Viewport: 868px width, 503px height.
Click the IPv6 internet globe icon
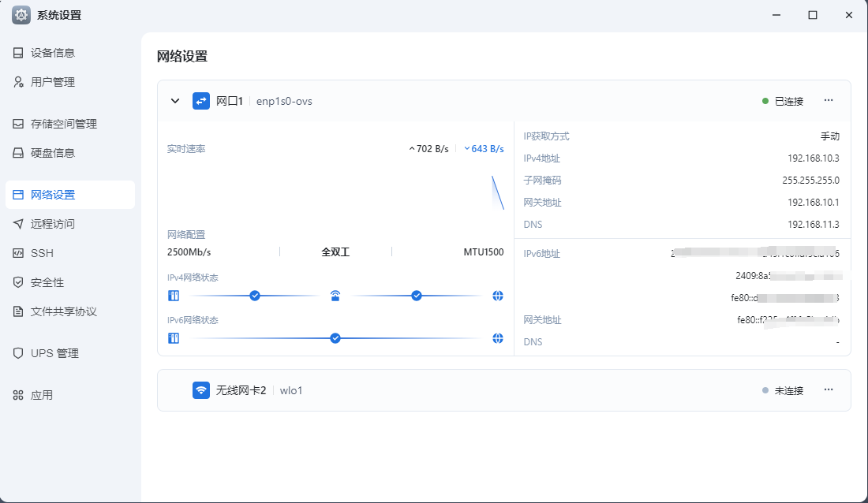498,338
